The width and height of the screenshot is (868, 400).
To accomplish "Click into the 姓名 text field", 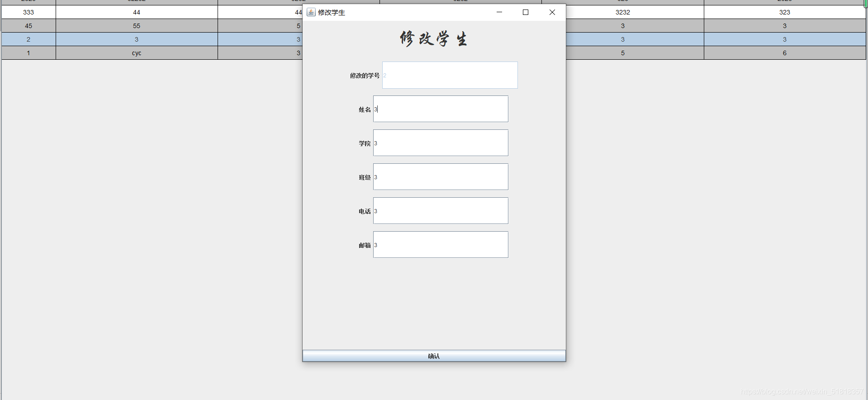I will pyautogui.click(x=441, y=109).
